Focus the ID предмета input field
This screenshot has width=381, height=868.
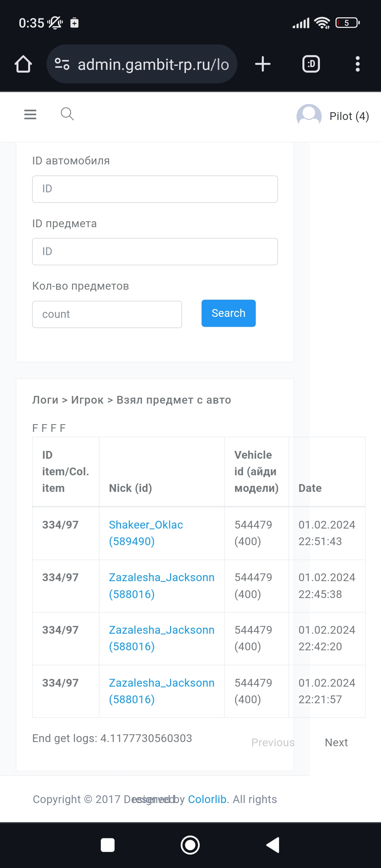pyautogui.click(x=155, y=252)
